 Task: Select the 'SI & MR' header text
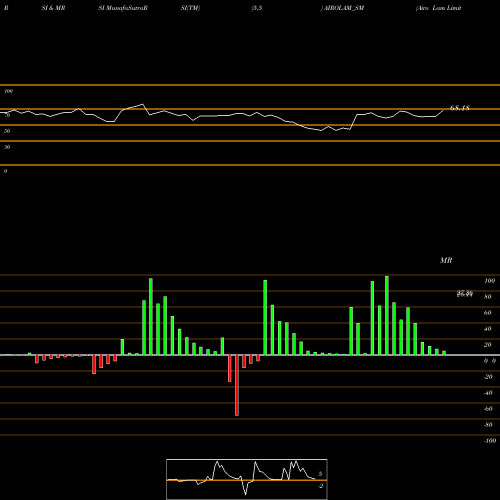pos(53,8)
